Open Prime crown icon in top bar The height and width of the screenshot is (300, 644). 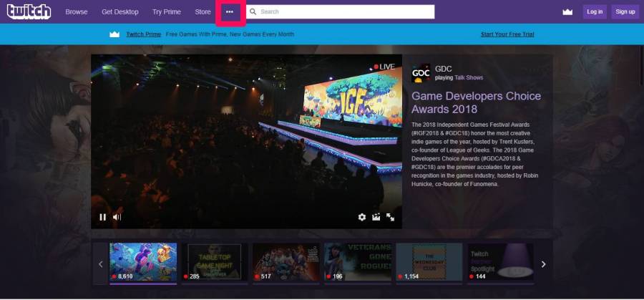point(567,12)
